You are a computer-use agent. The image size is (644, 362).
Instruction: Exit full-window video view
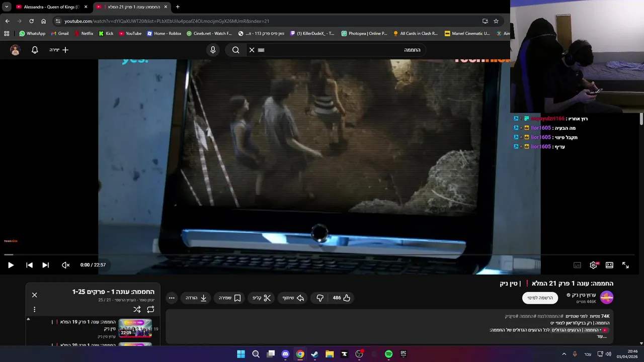click(625, 265)
